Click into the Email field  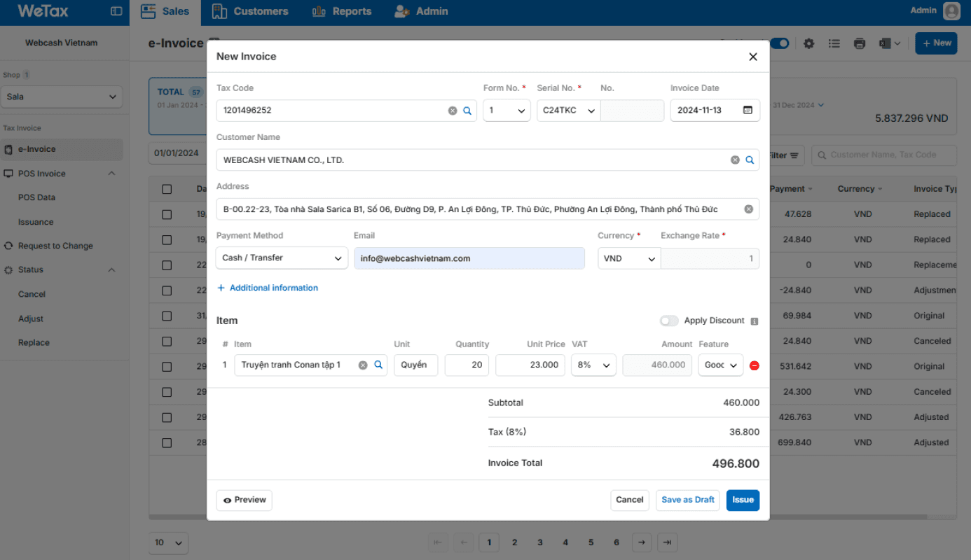click(x=469, y=258)
